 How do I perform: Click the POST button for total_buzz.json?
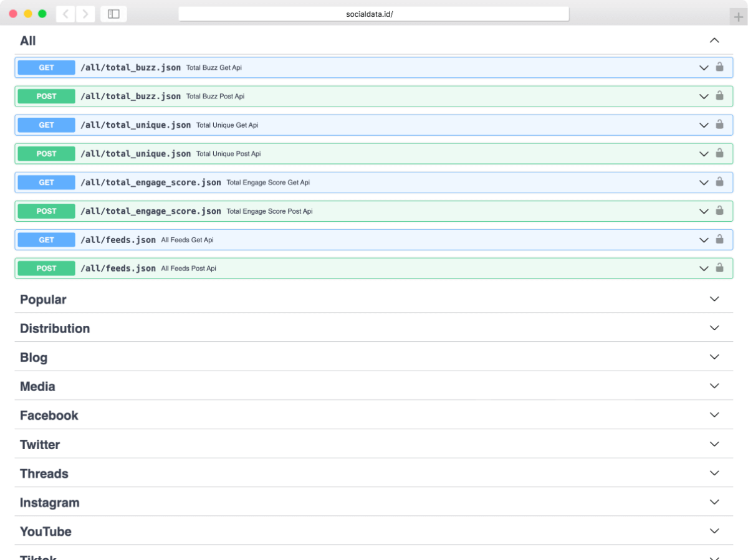[46, 97]
